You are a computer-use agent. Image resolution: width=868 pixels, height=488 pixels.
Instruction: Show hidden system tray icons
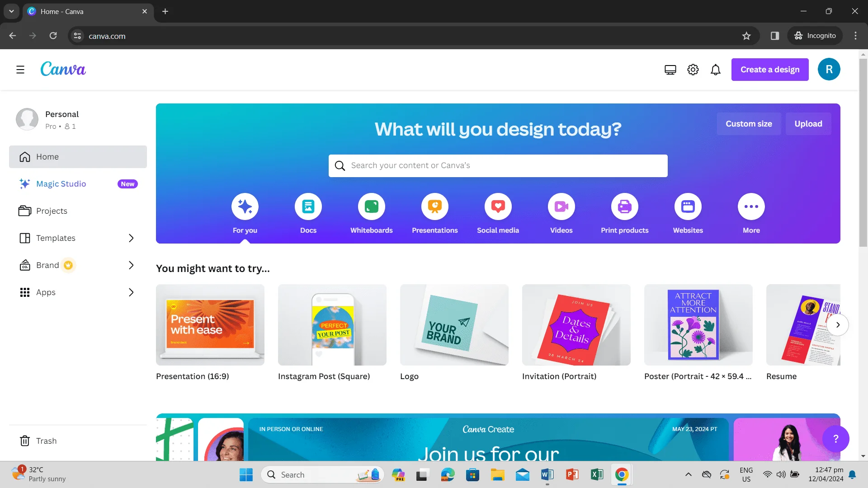(688, 474)
